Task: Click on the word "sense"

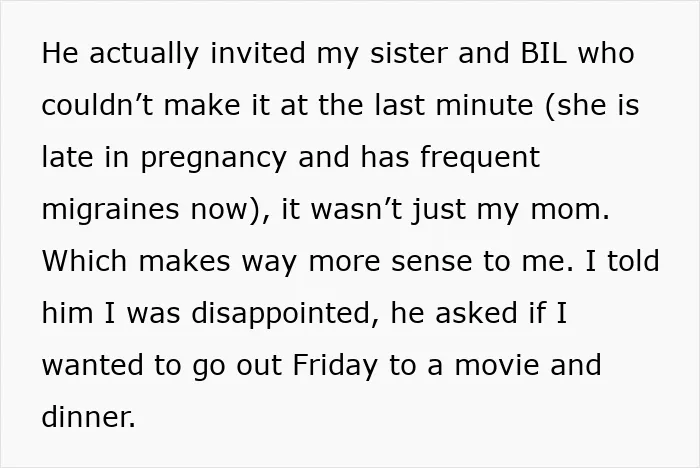Action: (431, 263)
